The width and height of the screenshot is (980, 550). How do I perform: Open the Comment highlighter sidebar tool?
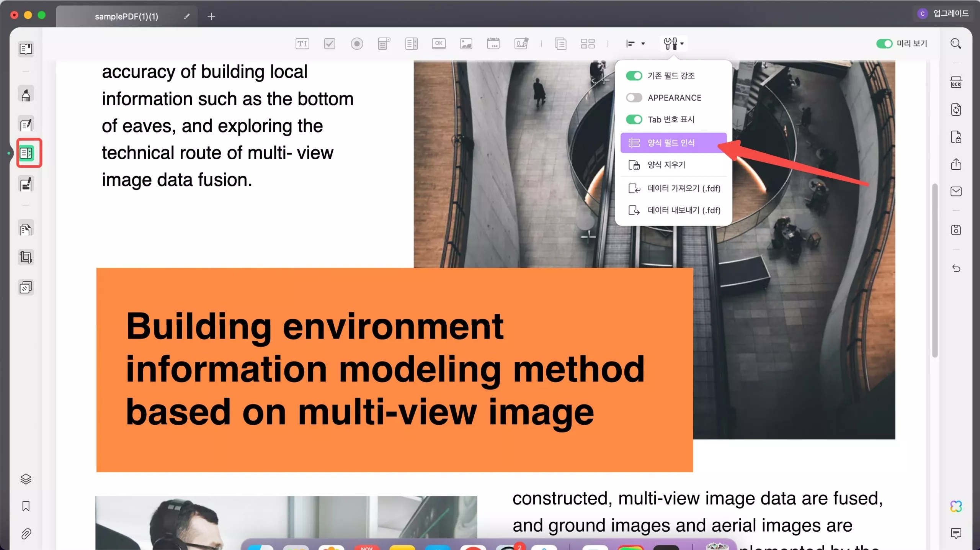26,94
